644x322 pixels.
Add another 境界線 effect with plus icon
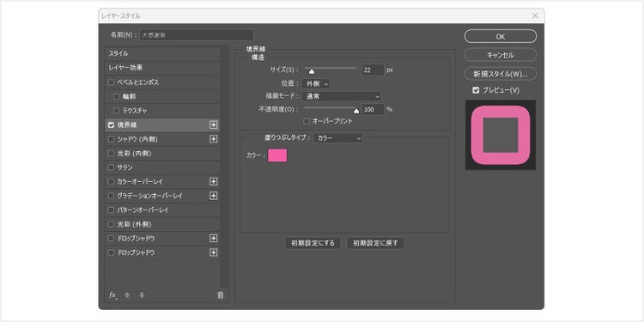[x=214, y=125]
